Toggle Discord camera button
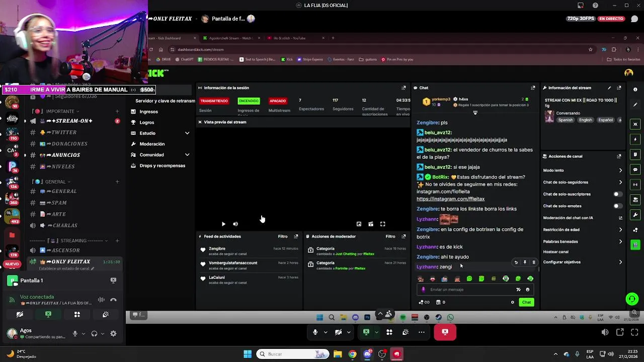Screen dimensions: 644x362 pyautogui.click(x=20, y=314)
